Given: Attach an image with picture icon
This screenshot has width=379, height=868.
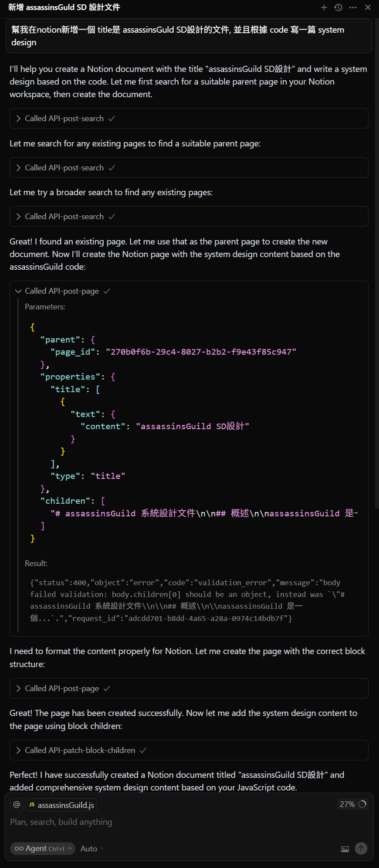Looking at the screenshot, I should [345, 849].
